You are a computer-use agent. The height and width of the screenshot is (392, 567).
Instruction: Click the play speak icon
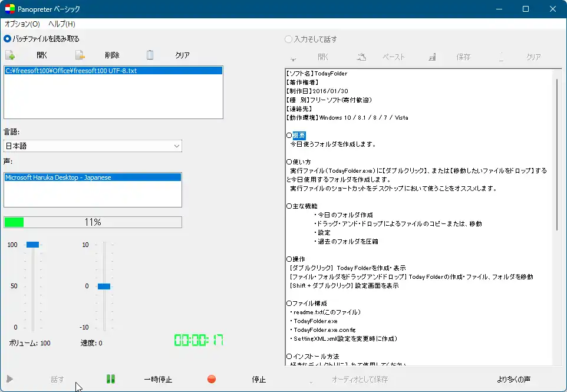[9, 379]
